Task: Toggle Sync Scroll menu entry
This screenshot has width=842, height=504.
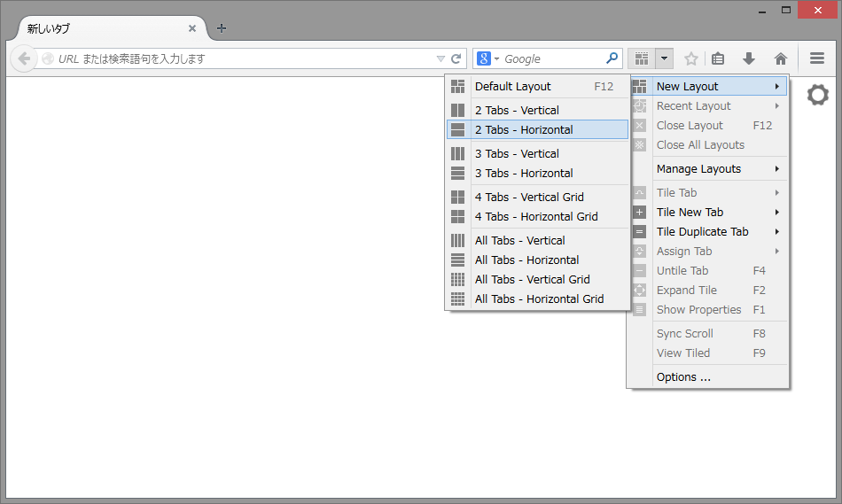Action: [708, 333]
